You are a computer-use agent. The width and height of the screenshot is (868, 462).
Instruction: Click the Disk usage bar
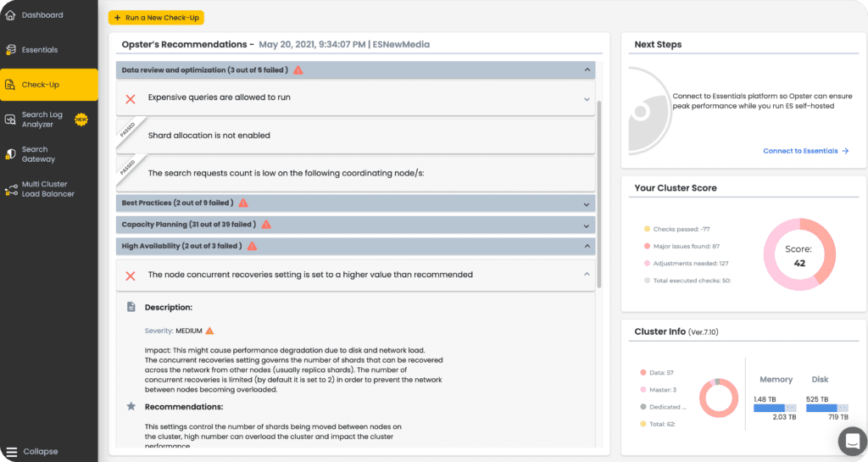[827, 408]
